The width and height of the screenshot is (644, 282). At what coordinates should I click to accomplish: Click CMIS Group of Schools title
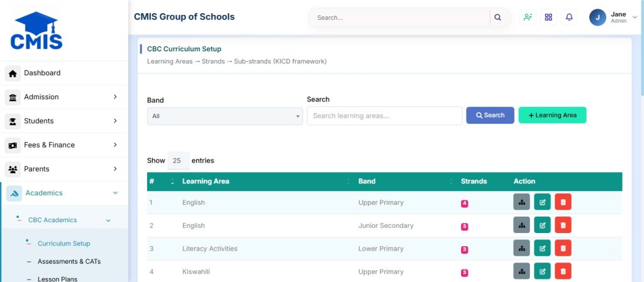(x=184, y=17)
